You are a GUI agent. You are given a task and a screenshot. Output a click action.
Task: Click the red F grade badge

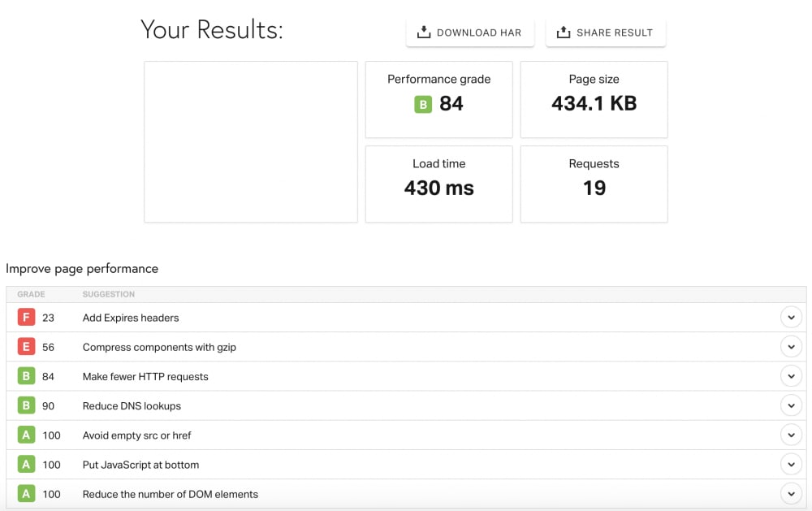26,318
